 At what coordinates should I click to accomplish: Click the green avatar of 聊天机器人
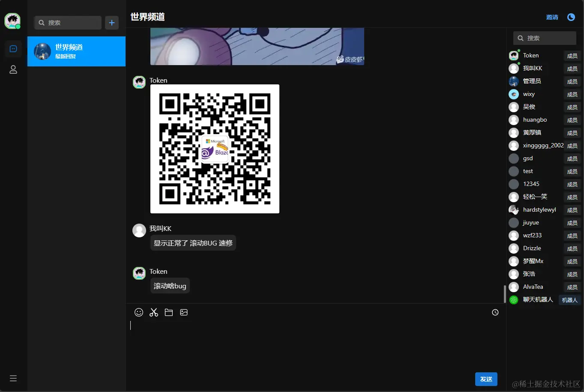coord(514,300)
